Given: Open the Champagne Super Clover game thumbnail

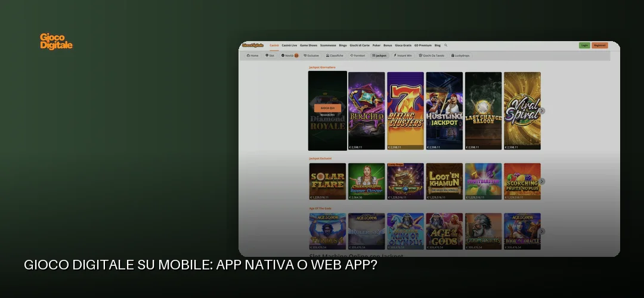Looking at the screenshot, I should [366, 181].
